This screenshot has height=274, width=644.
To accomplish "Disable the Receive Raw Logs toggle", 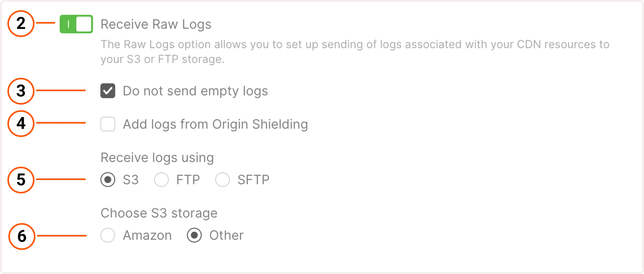I will 76,24.
